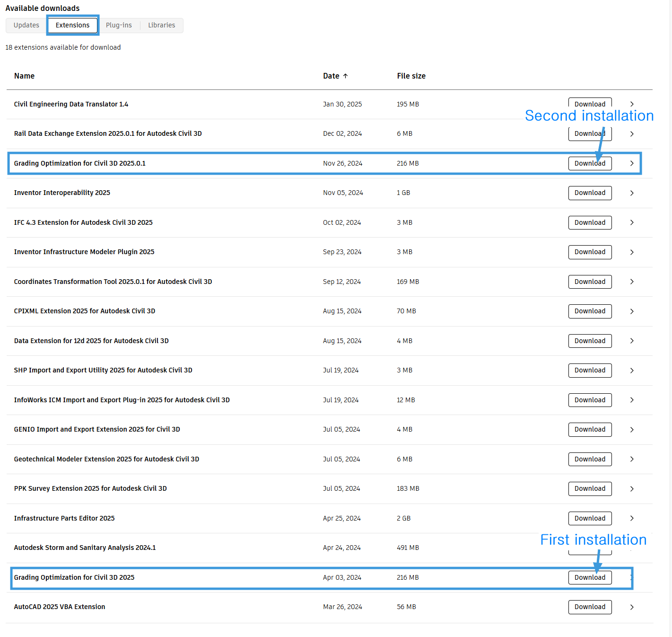Expand Civil Engineering Data Translator row chevron

click(x=632, y=104)
